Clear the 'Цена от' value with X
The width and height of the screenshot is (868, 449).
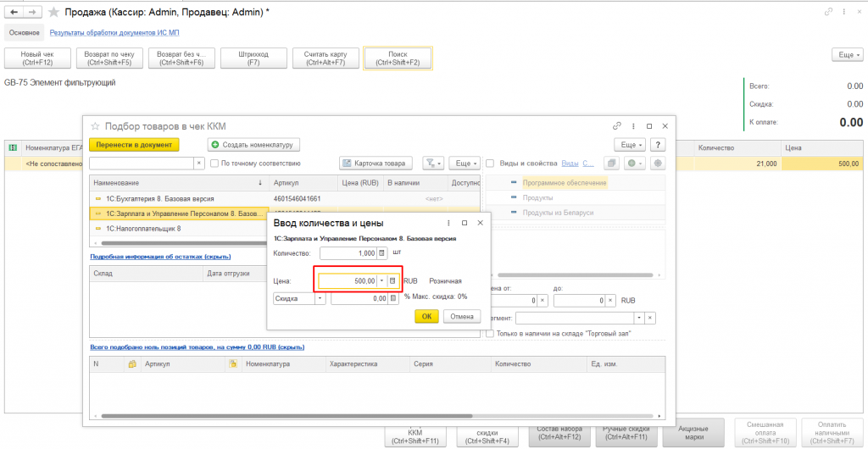(542, 300)
